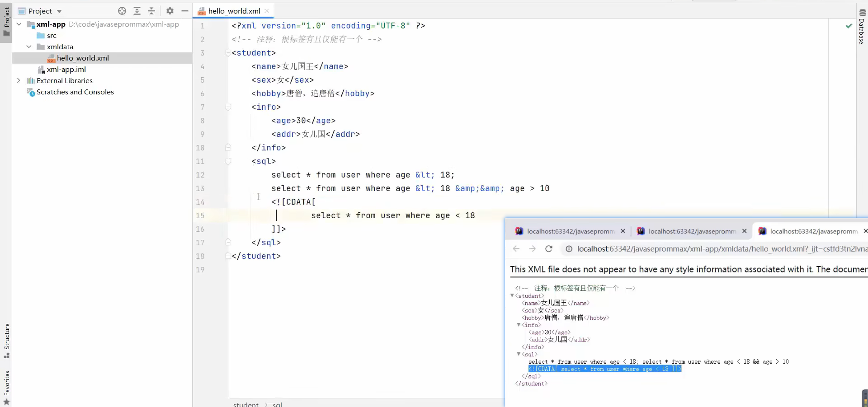
Task: Click the green inspections checkmark above the editor
Action: click(x=849, y=26)
